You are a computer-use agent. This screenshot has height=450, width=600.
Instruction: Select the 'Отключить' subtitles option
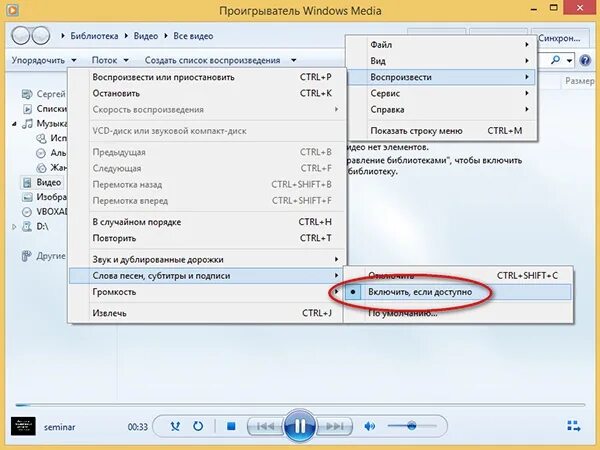click(457, 276)
